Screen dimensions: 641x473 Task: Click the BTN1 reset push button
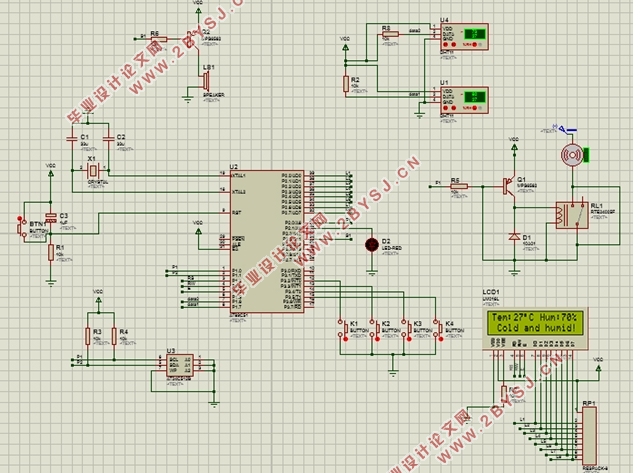pos(22,228)
